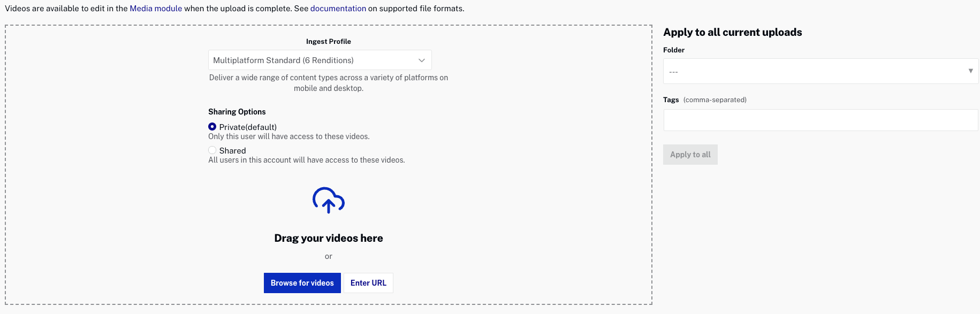Follow the documentation link
Screen dimensions: 980x314
coord(338,9)
